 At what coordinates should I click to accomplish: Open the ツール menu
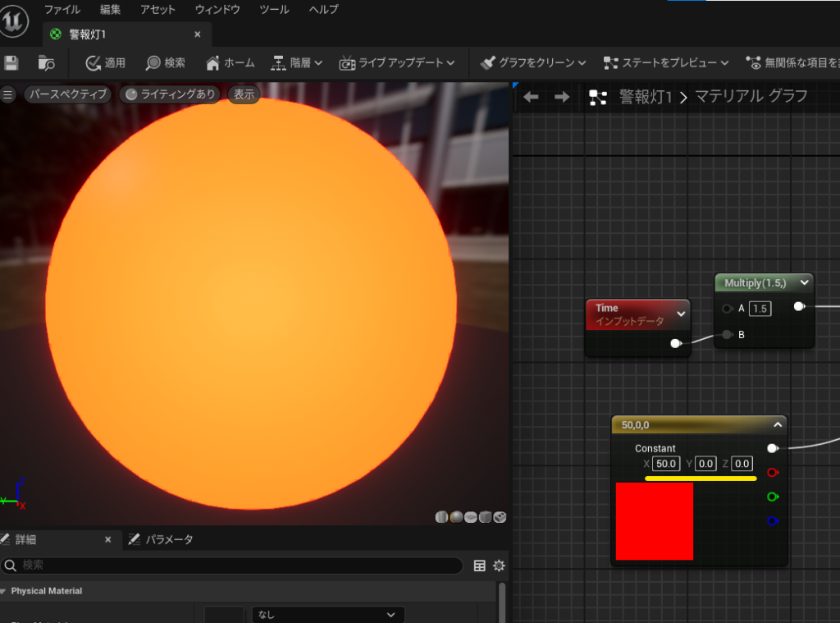coord(273,9)
